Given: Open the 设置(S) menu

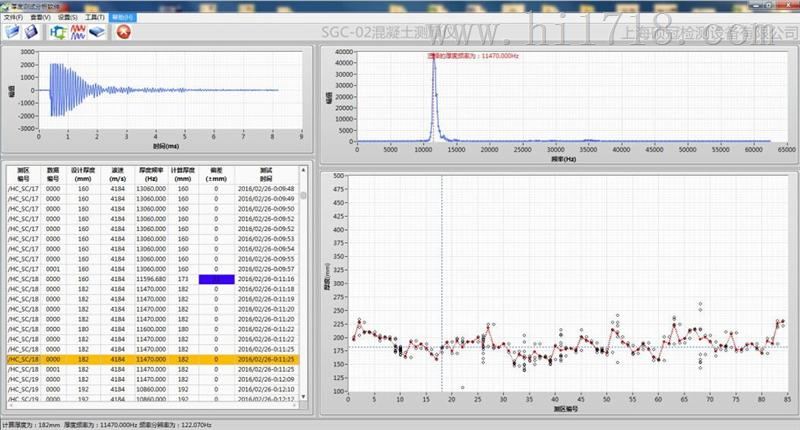Looking at the screenshot, I should click(67, 17).
